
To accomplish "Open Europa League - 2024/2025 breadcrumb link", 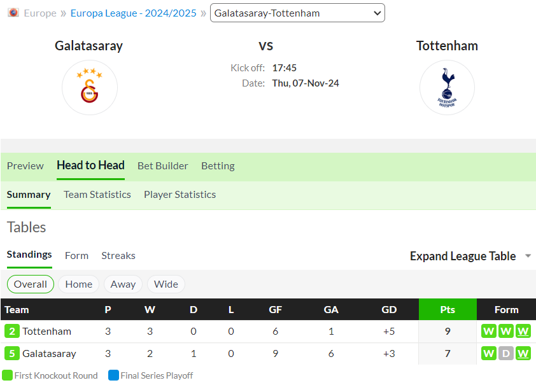I will pos(133,13).
